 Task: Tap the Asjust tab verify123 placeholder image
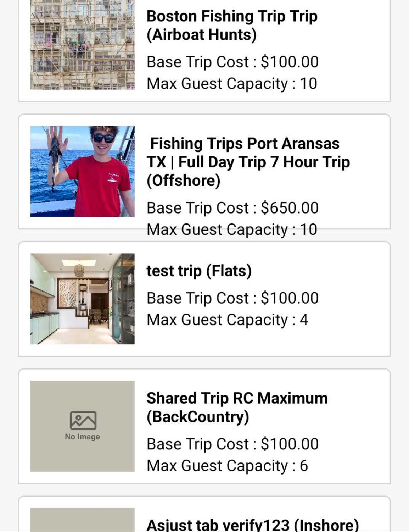coord(83,520)
